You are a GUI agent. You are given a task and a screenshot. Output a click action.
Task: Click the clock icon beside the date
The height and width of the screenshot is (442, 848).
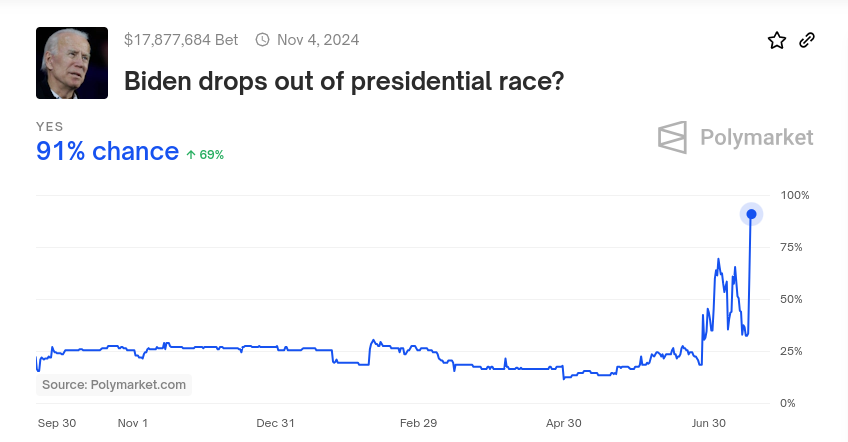(x=263, y=40)
